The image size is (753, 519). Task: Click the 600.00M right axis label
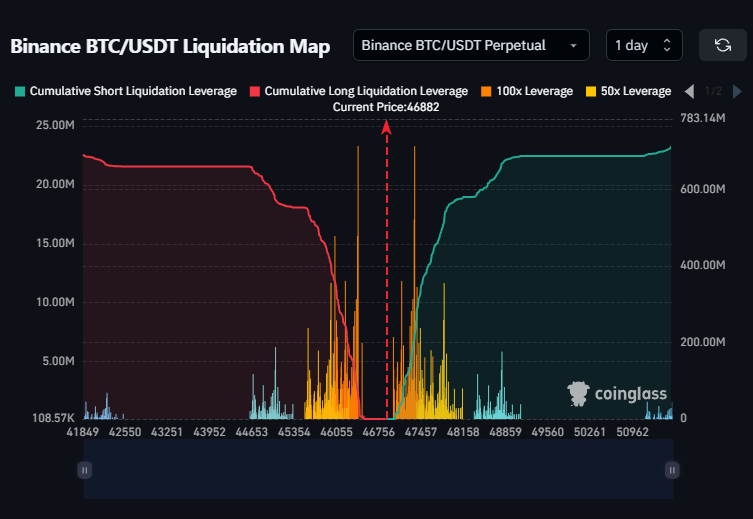(703, 189)
